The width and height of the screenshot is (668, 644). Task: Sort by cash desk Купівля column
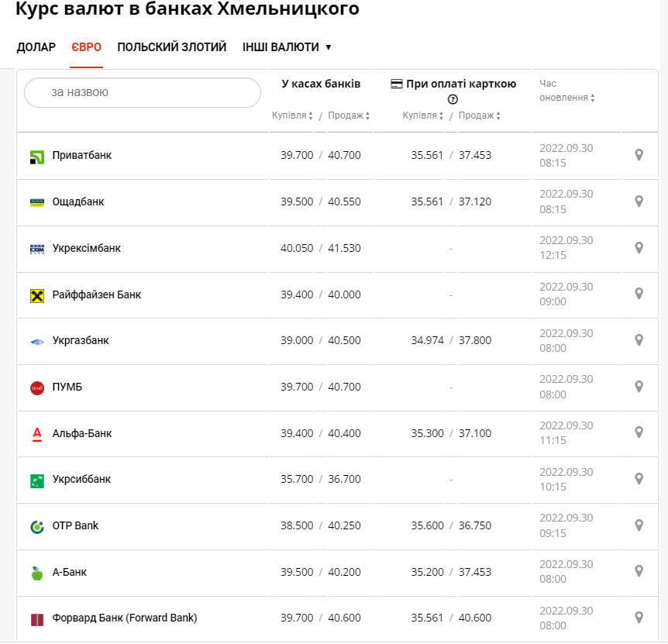292,115
